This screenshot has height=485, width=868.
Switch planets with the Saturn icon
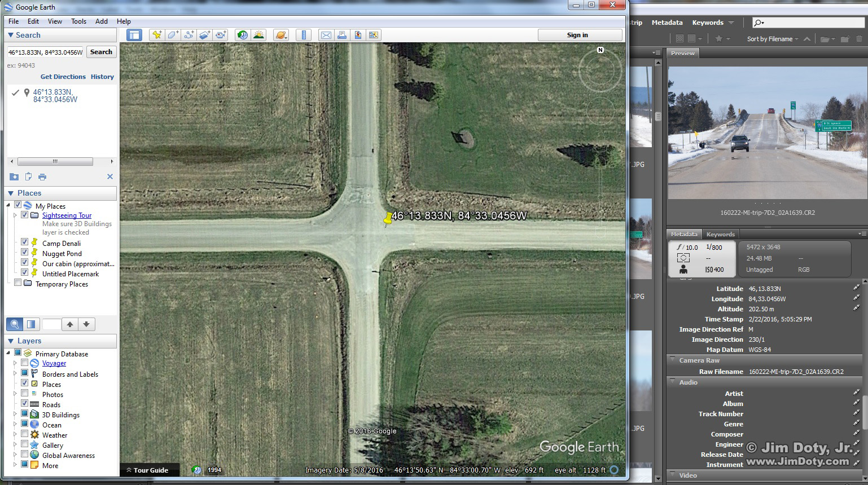point(280,35)
